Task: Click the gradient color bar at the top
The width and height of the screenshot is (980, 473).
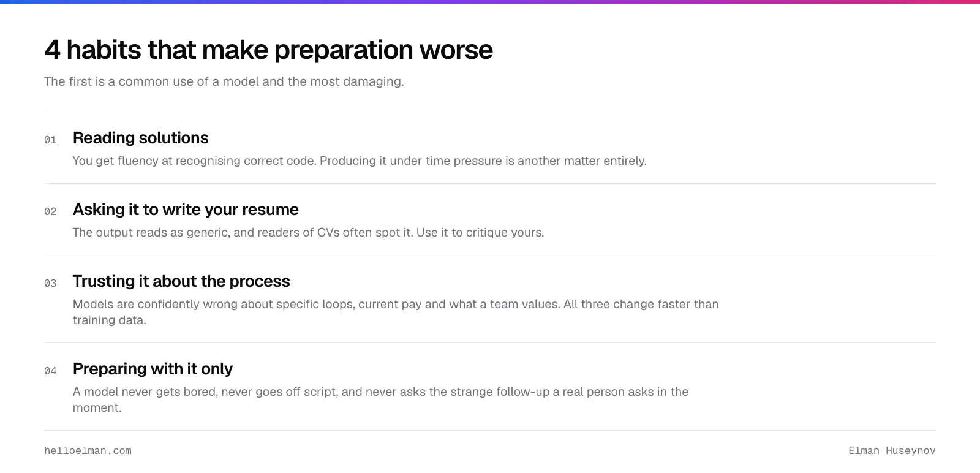Action: pos(490,2)
